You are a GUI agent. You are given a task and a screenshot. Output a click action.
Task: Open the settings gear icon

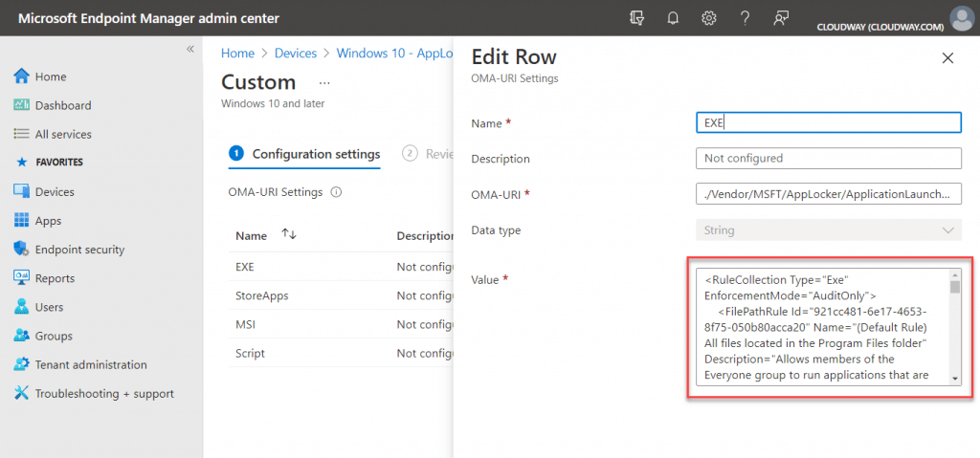click(708, 18)
